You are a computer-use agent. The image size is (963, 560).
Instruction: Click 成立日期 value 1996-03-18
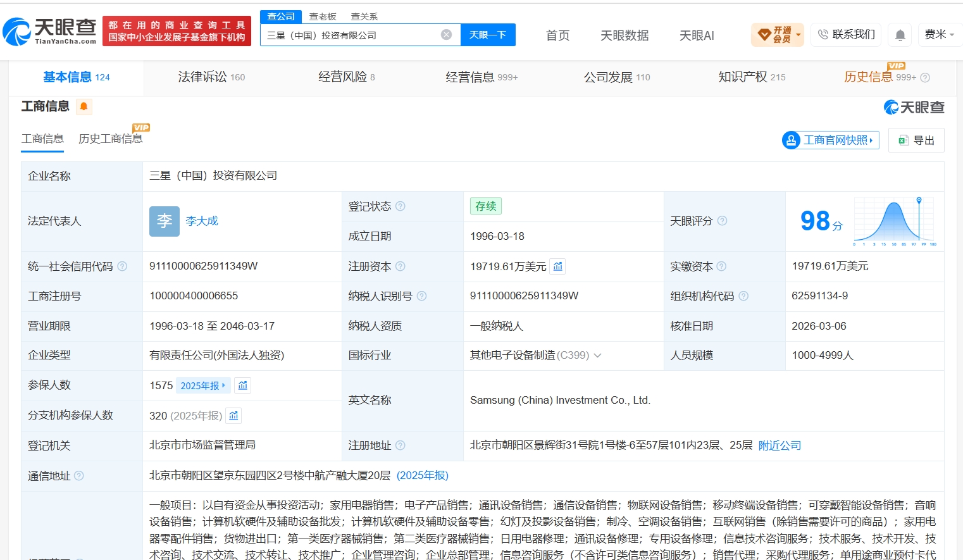click(x=497, y=236)
